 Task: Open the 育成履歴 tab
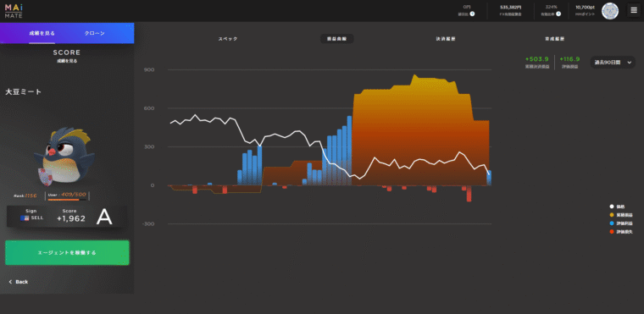pyautogui.click(x=554, y=39)
